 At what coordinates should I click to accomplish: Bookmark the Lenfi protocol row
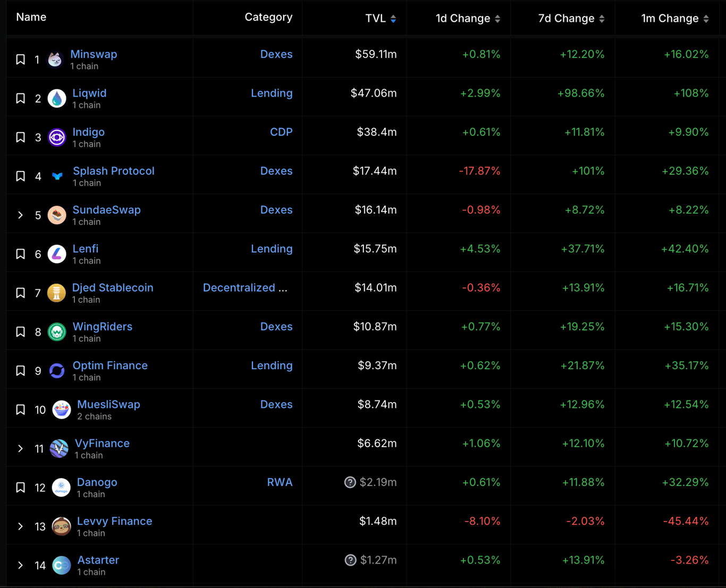tap(20, 254)
